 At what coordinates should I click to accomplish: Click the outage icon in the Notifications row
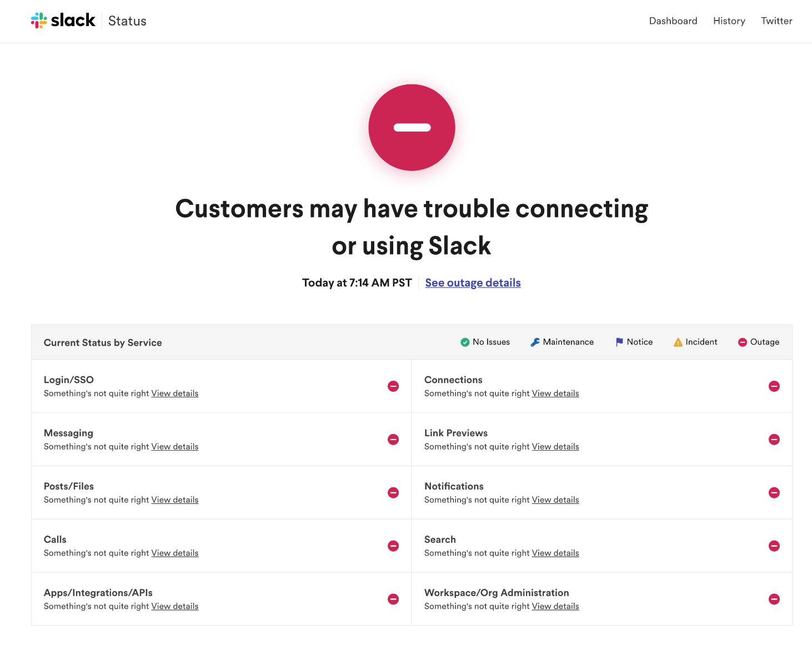coord(774,493)
